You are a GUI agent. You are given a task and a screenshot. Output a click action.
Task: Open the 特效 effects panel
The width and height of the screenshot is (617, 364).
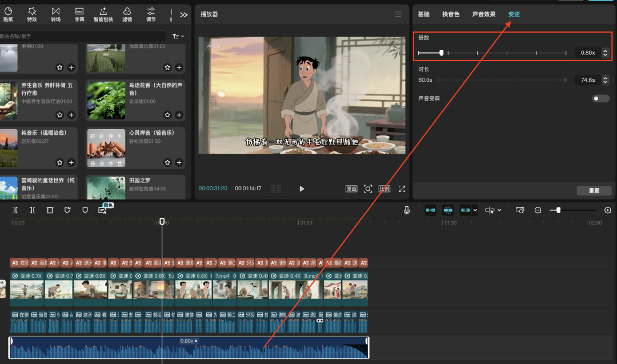click(32, 14)
